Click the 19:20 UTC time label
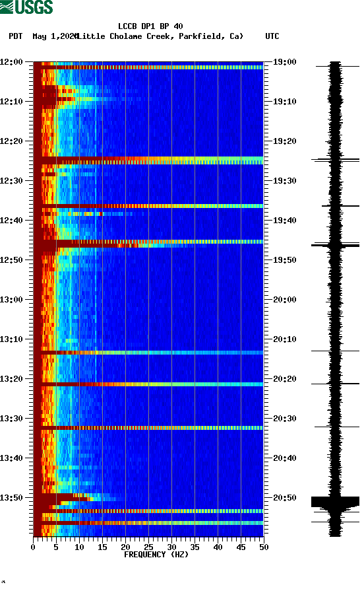Viewport: 364px width, 589px height. click(x=285, y=141)
